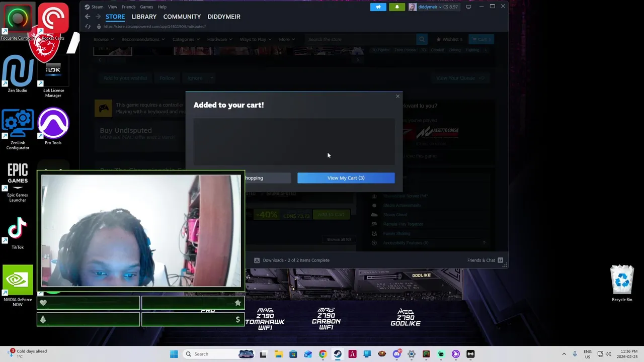Open Discord from the taskbar

coord(396,354)
